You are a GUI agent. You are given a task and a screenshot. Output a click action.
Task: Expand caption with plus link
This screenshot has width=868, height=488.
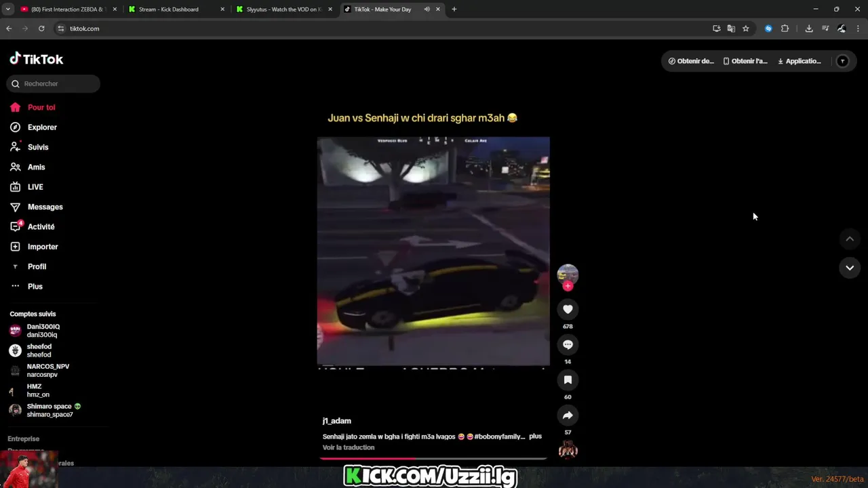coord(535,436)
